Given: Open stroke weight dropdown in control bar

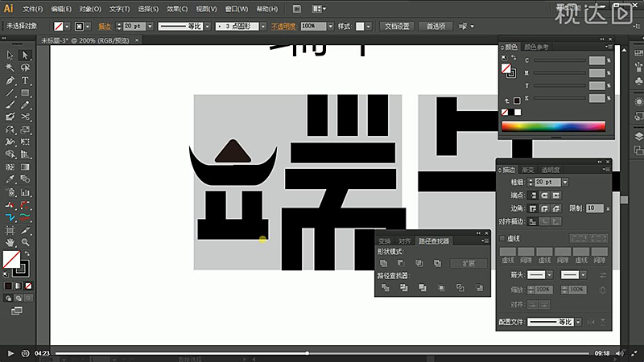Looking at the screenshot, I should tap(150, 27).
